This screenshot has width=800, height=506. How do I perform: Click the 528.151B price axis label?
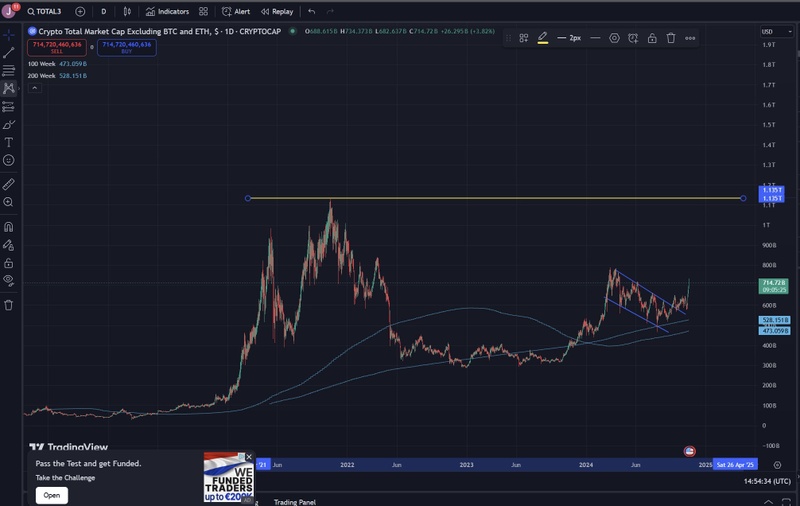[x=774, y=320]
